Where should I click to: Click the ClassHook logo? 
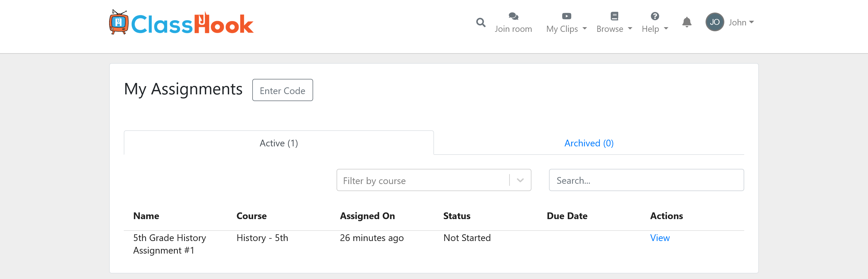coord(181,22)
